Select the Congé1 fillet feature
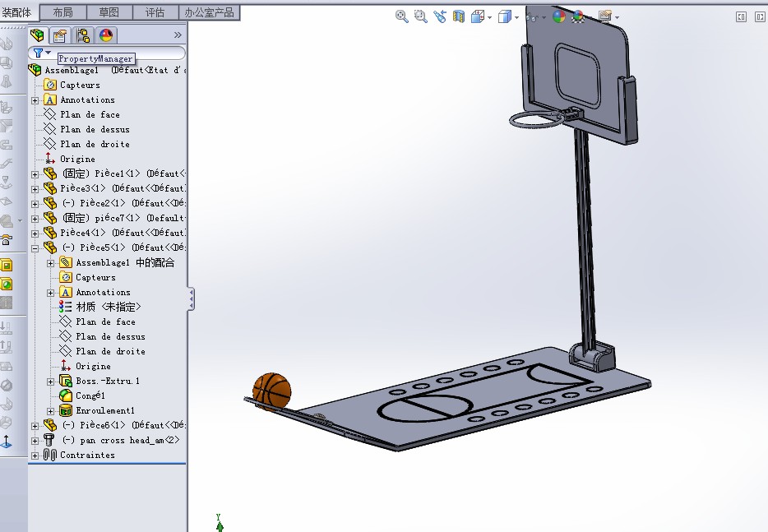The image size is (768, 532). (81, 396)
